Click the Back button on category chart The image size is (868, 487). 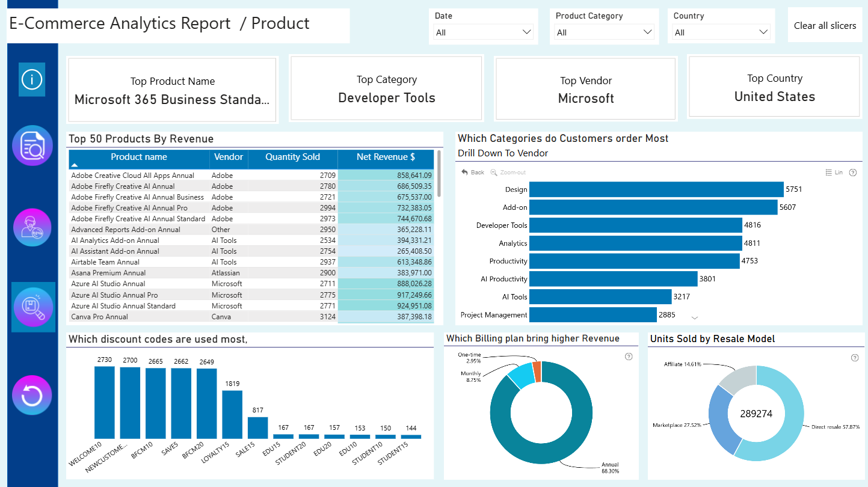tap(473, 173)
